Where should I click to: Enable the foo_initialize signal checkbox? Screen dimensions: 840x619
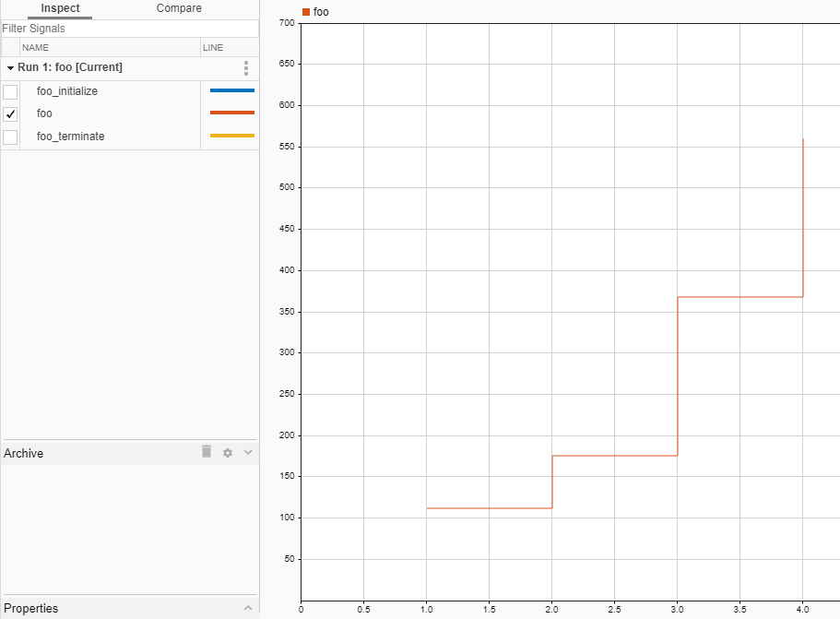(x=10, y=91)
